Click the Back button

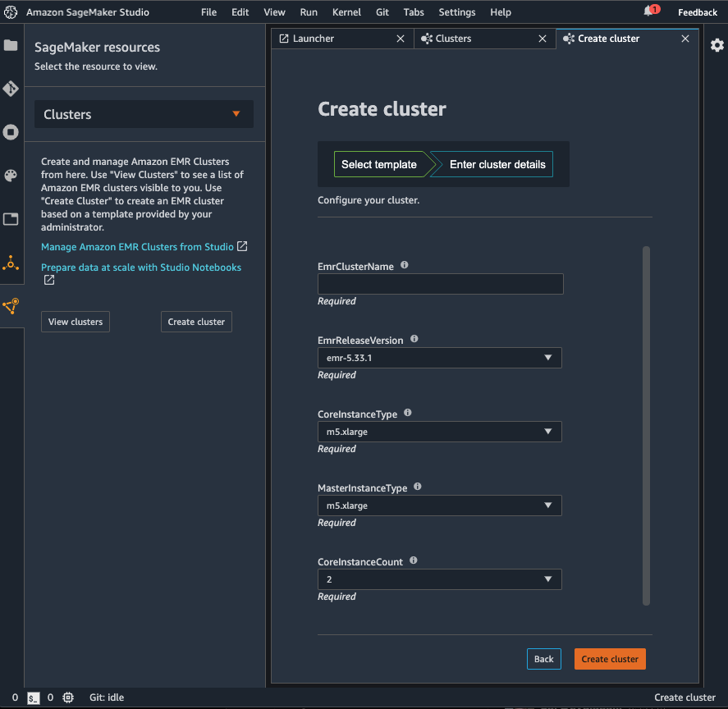pos(543,659)
